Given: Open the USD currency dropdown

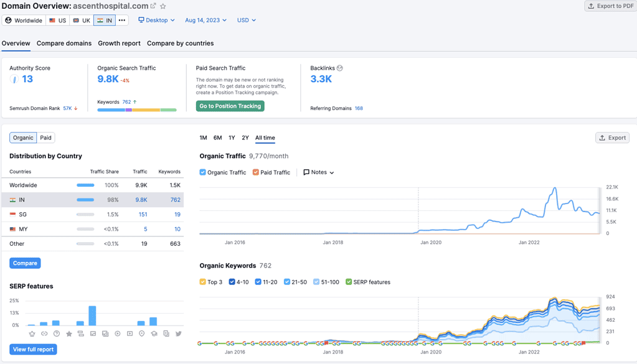Looking at the screenshot, I should (247, 20).
